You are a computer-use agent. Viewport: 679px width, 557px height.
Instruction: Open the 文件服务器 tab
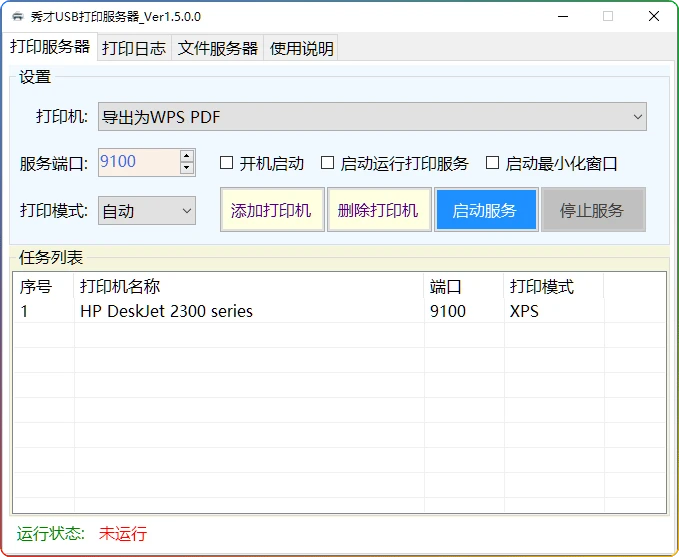pos(218,48)
